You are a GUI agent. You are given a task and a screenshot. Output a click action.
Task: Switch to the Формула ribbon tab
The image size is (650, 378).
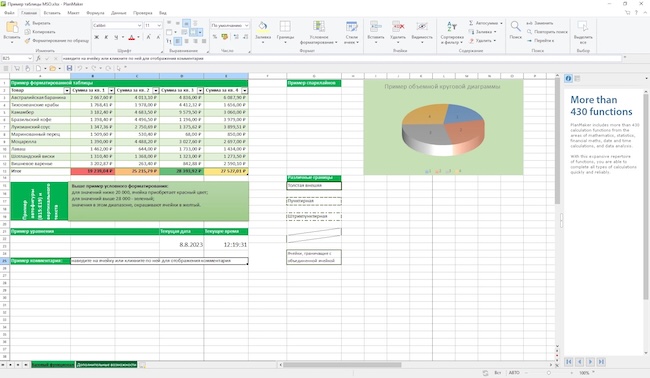tap(95, 13)
